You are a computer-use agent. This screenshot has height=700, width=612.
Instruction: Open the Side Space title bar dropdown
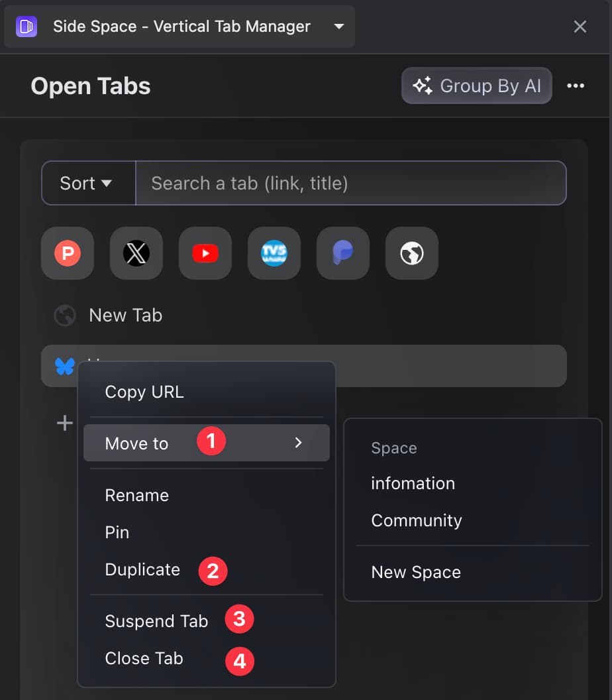click(x=338, y=27)
